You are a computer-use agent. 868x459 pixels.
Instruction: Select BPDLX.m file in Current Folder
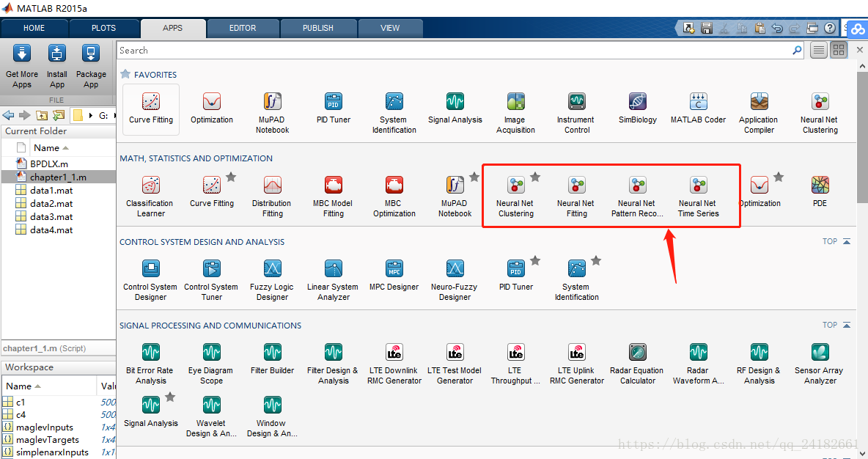pos(48,164)
